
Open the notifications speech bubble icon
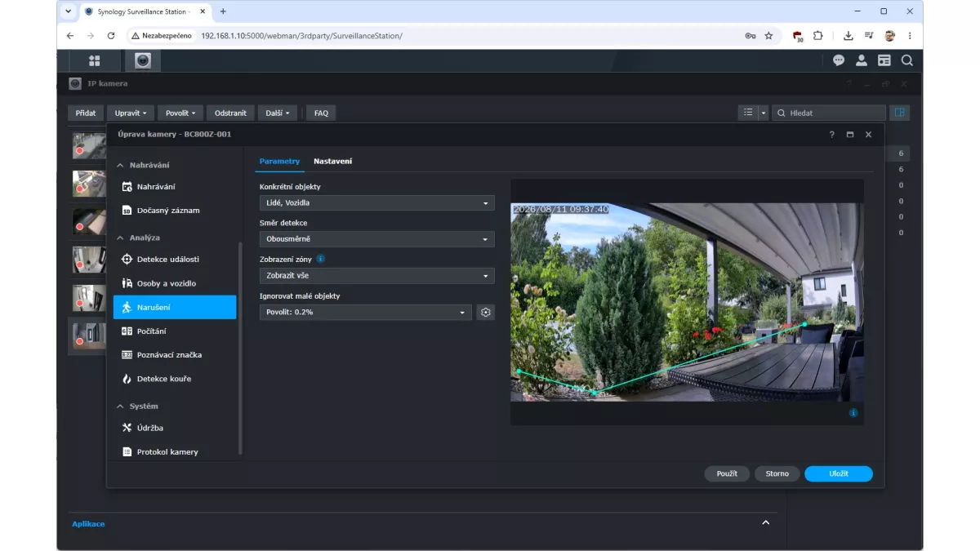point(839,60)
